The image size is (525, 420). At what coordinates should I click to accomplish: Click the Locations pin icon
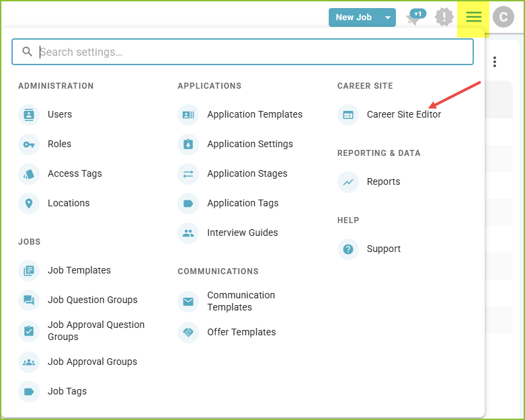(x=29, y=204)
